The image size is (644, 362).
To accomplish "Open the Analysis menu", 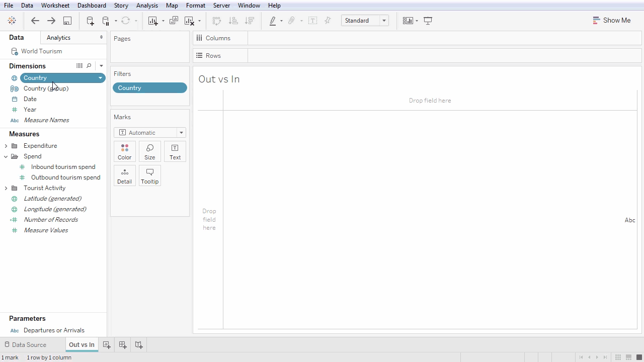I will (x=147, y=6).
